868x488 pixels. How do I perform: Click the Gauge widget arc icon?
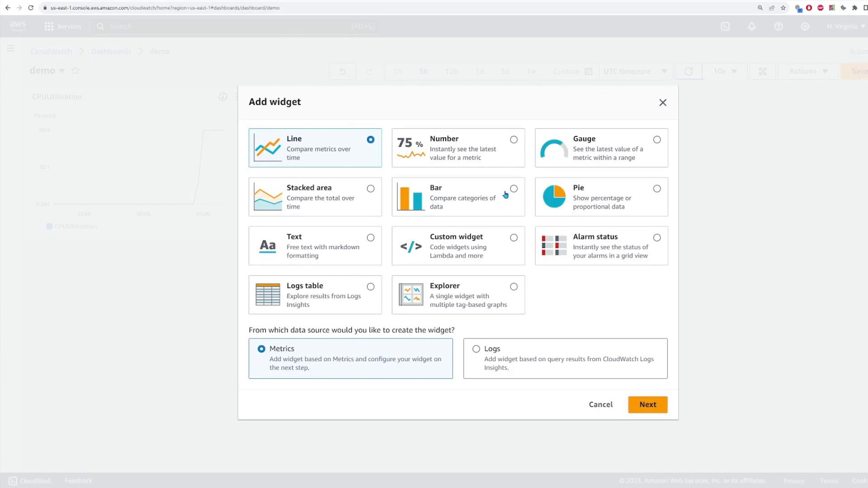(554, 149)
